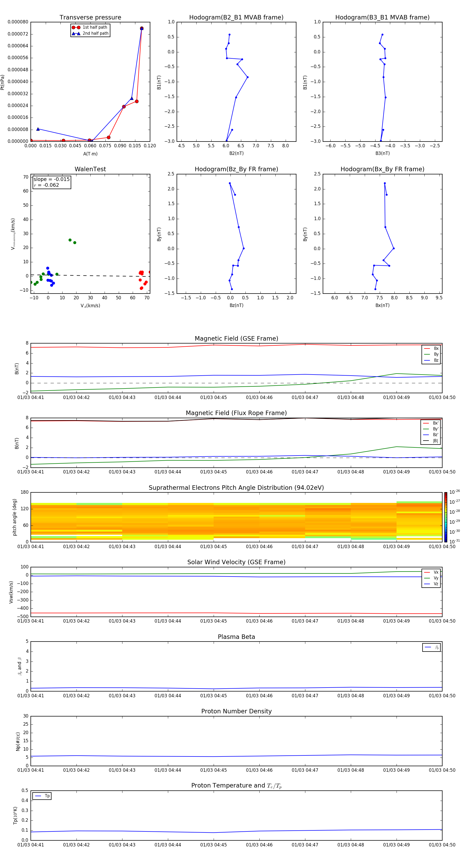
Task: Click the 'Proton Number Density' title
Action: pyautogui.click(x=236, y=711)
